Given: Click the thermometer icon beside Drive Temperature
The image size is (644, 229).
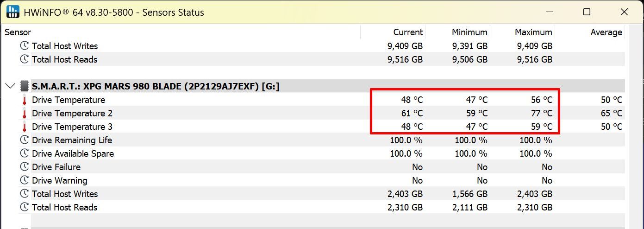Looking at the screenshot, I should (24, 100).
